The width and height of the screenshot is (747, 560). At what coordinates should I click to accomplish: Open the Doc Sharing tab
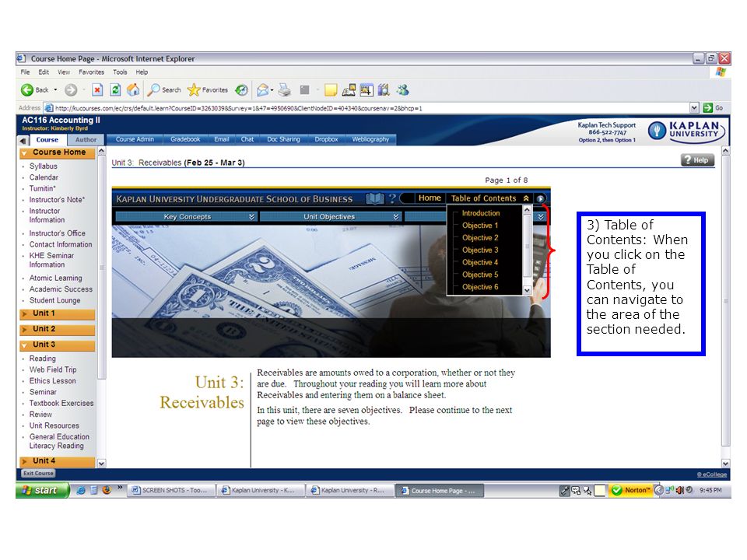pos(283,139)
